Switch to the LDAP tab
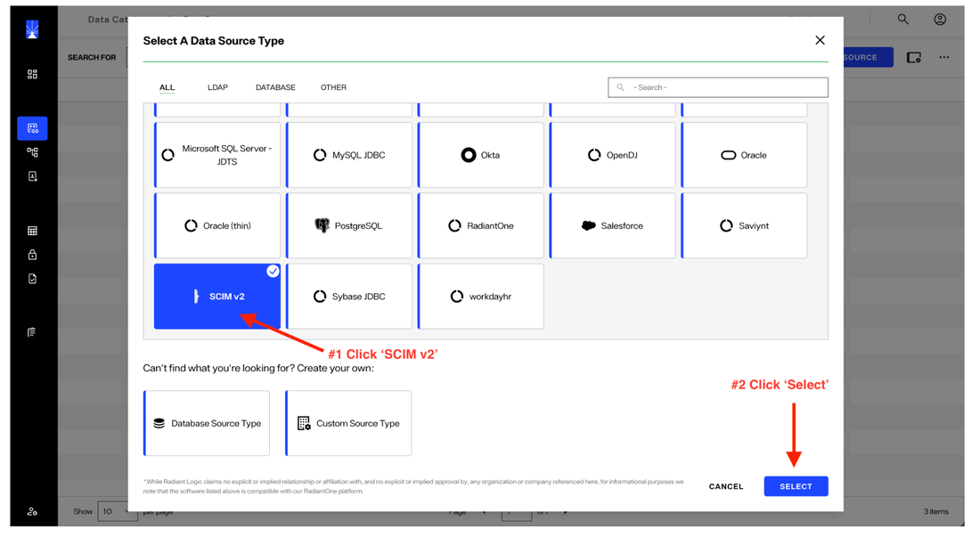 click(x=217, y=87)
